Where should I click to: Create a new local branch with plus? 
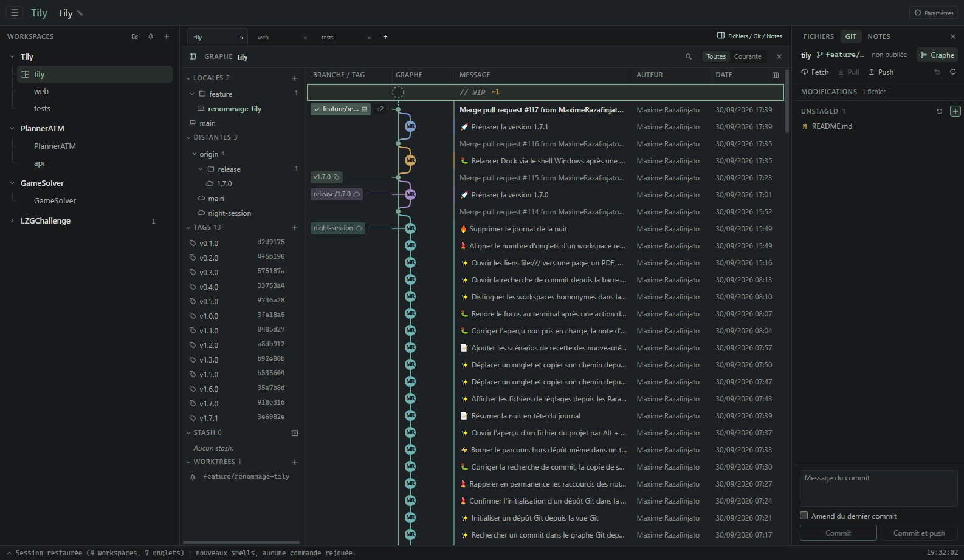295,78
